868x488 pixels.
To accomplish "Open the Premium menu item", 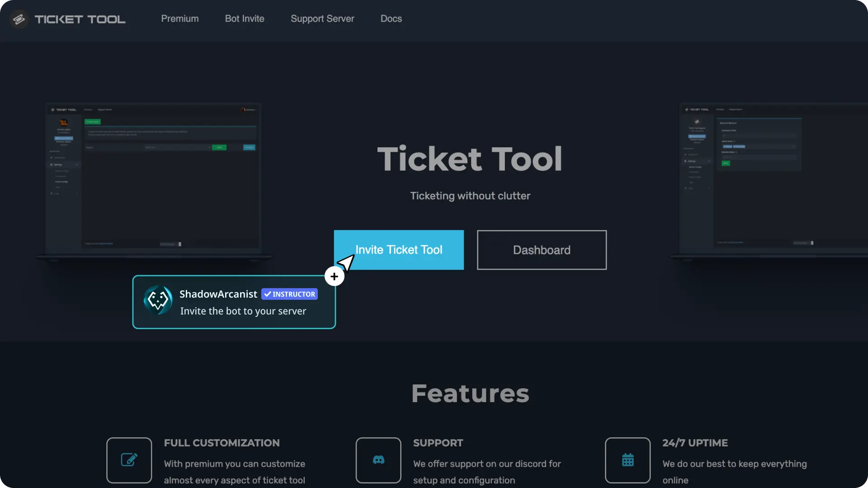I will pos(180,19).
